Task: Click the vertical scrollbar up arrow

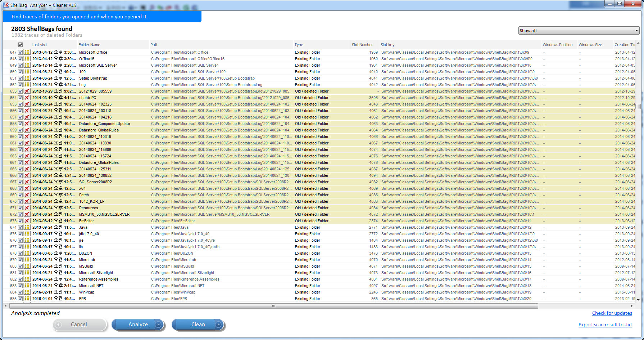Action: [638, 44]
